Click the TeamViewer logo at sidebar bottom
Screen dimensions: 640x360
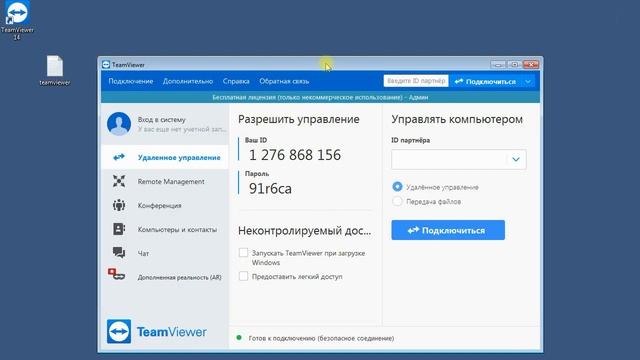point(157,331)
